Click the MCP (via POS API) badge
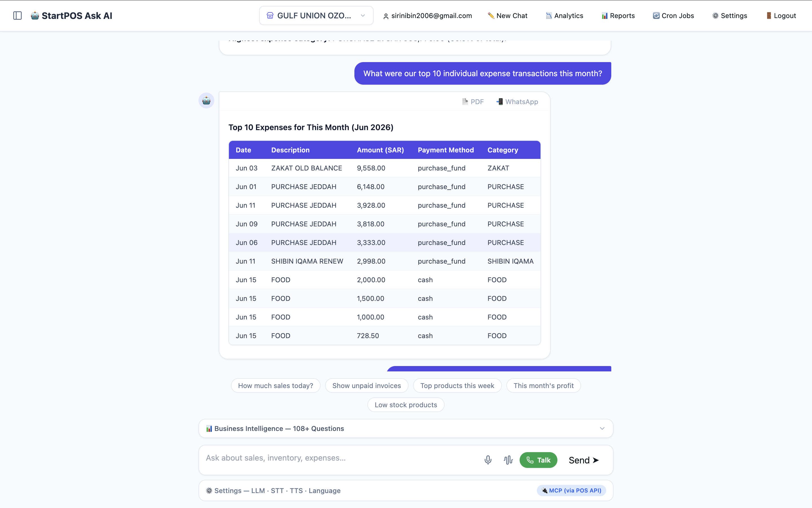Viewport: 812px width, 508px height. pyautogui.click(x=571, y=491)
